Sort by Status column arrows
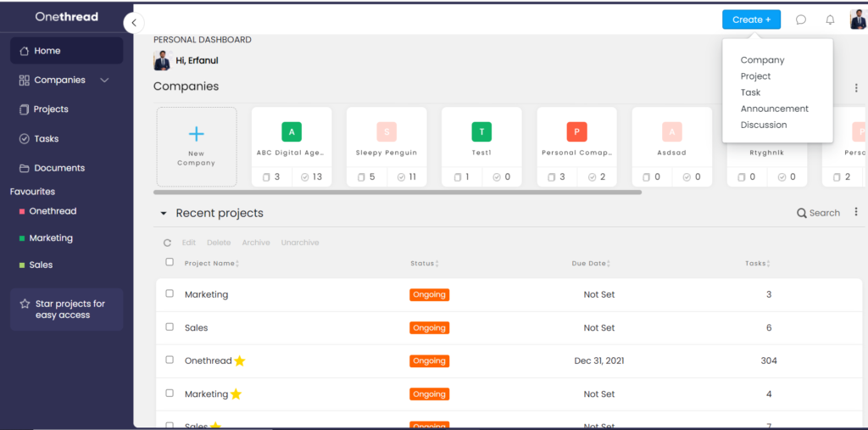The width and height of the screenshot is (868, 430). [437, 264]
